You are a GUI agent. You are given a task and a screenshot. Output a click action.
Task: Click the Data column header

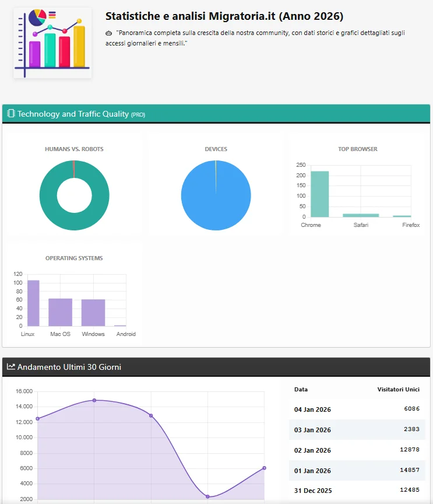click(x=301, y=389)
